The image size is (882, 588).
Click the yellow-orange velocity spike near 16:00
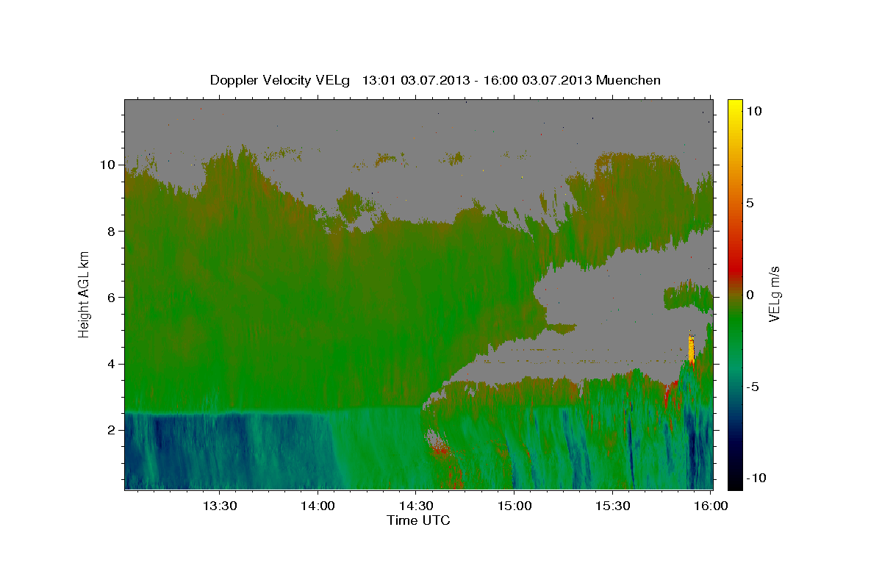pos(692,348)
